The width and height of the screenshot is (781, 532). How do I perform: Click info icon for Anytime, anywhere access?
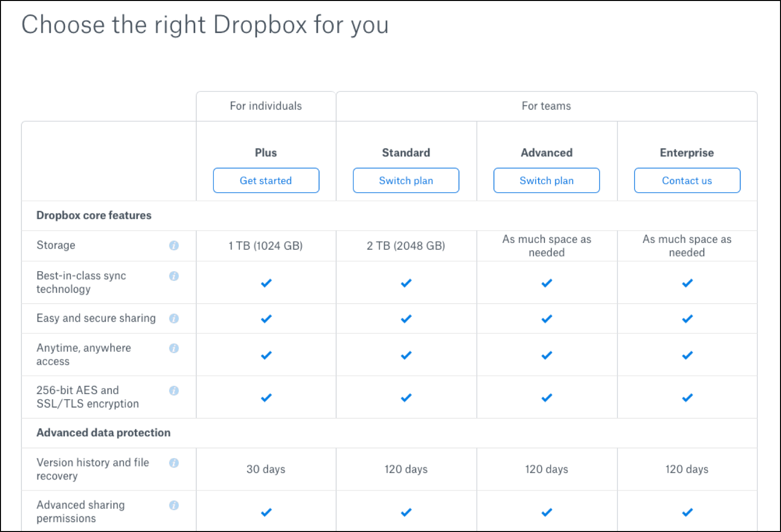click(x=174, y=348)
